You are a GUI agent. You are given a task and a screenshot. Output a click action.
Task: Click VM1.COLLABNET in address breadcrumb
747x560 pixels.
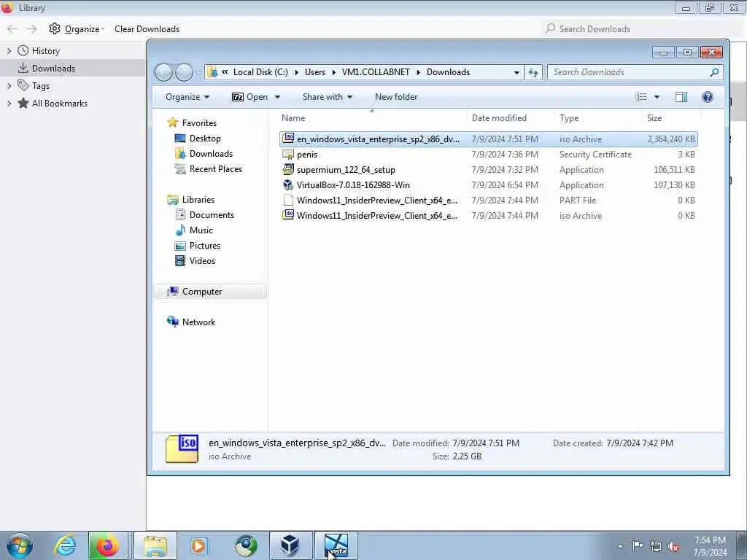(376, 72)
